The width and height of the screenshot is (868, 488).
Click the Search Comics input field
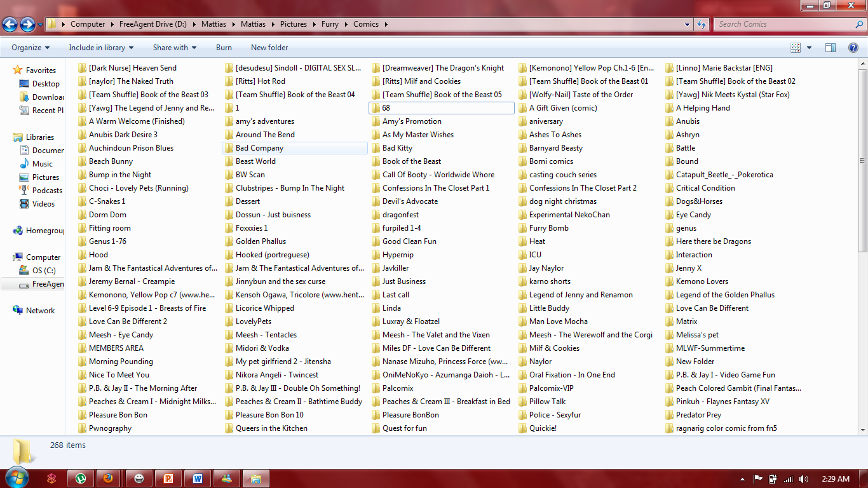(785, 24)
